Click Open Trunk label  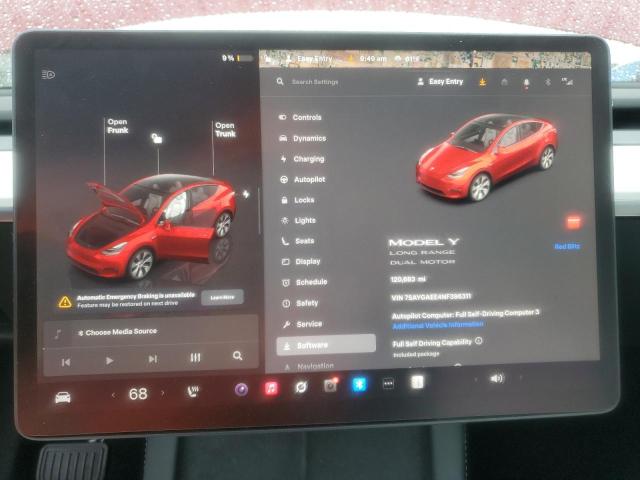click(x=225, y=130)
